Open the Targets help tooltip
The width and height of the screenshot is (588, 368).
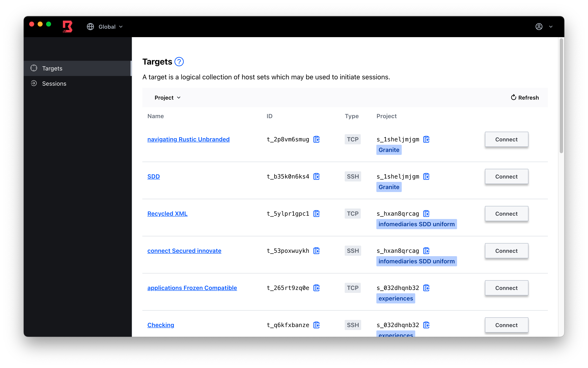pos(179,61)
